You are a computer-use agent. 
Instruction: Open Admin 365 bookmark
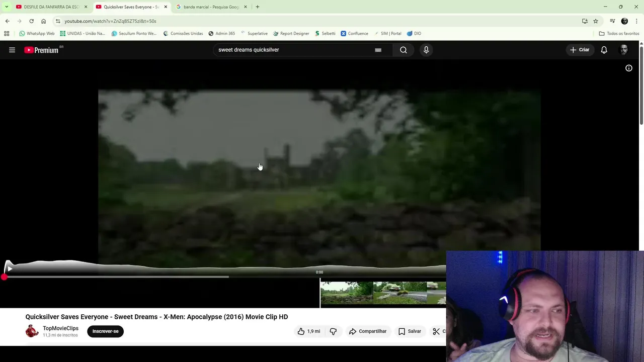coord(221,34)
